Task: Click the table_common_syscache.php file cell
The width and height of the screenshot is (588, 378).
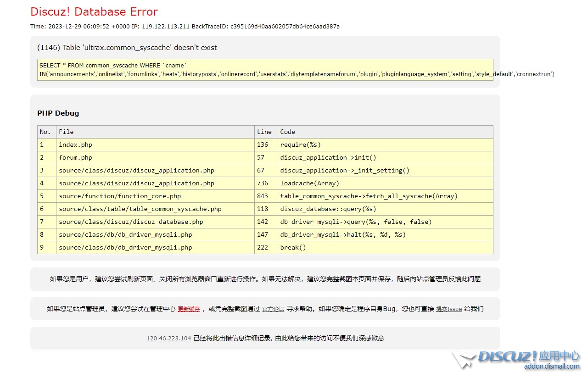Action: click(140, 209)
